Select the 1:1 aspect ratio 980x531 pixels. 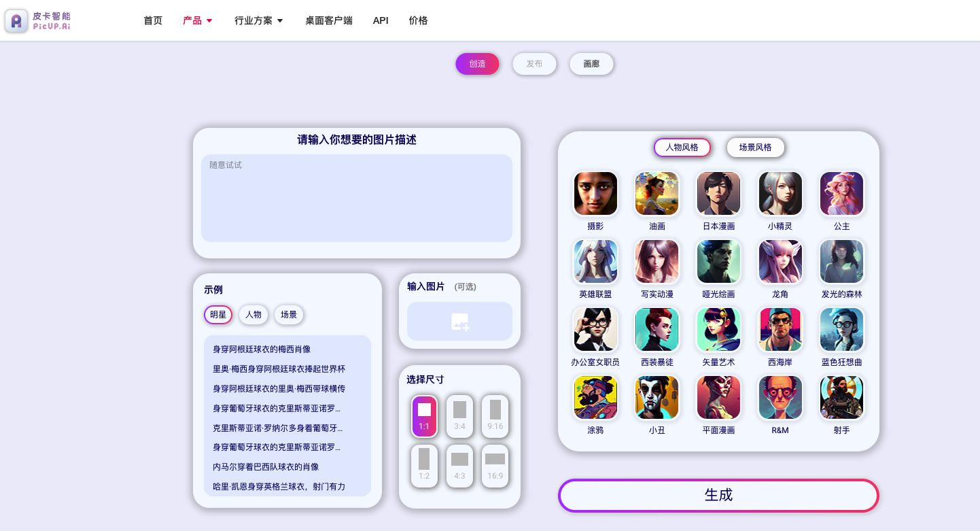tap(424, 416)
